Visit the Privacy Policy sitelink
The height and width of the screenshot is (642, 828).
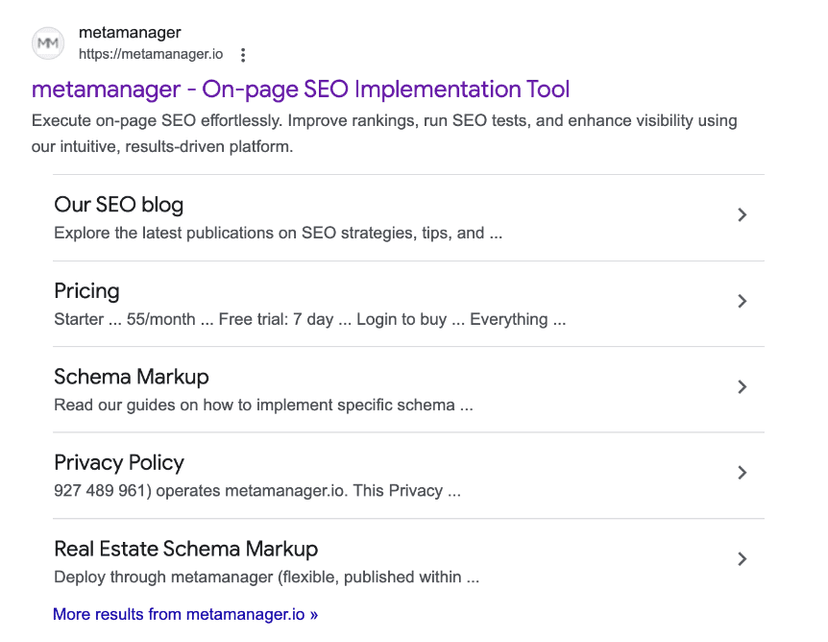point(119,463)
